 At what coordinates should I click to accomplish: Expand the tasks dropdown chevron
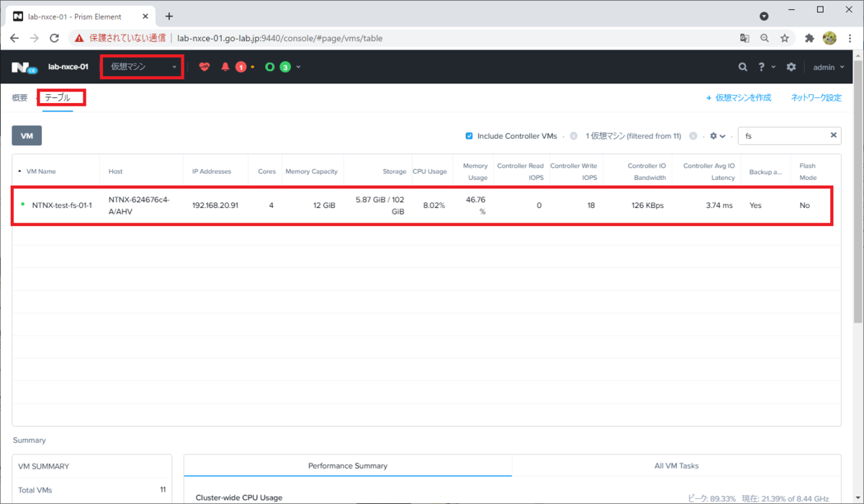298,67
